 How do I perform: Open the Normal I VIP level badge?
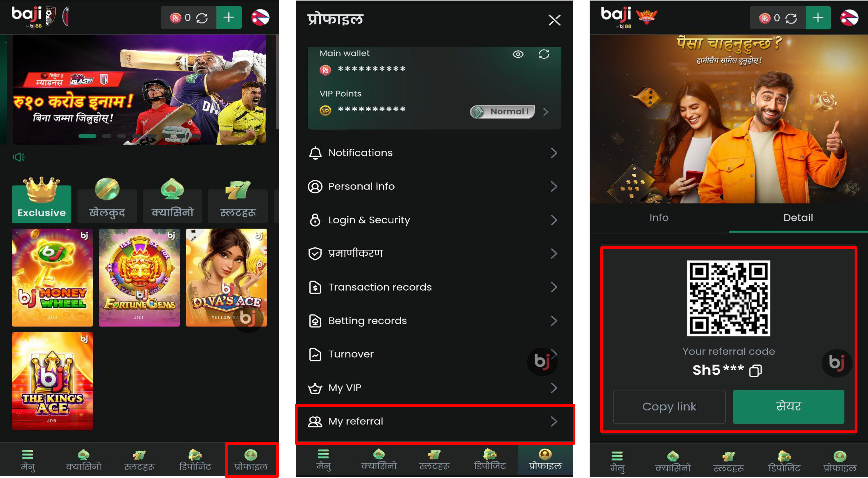click(502, 112)
